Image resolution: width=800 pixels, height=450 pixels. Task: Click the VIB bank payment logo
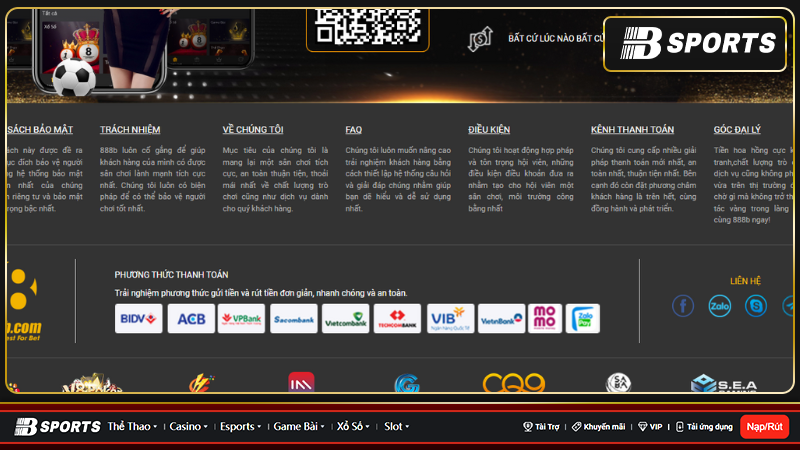[x=451, y=319]
